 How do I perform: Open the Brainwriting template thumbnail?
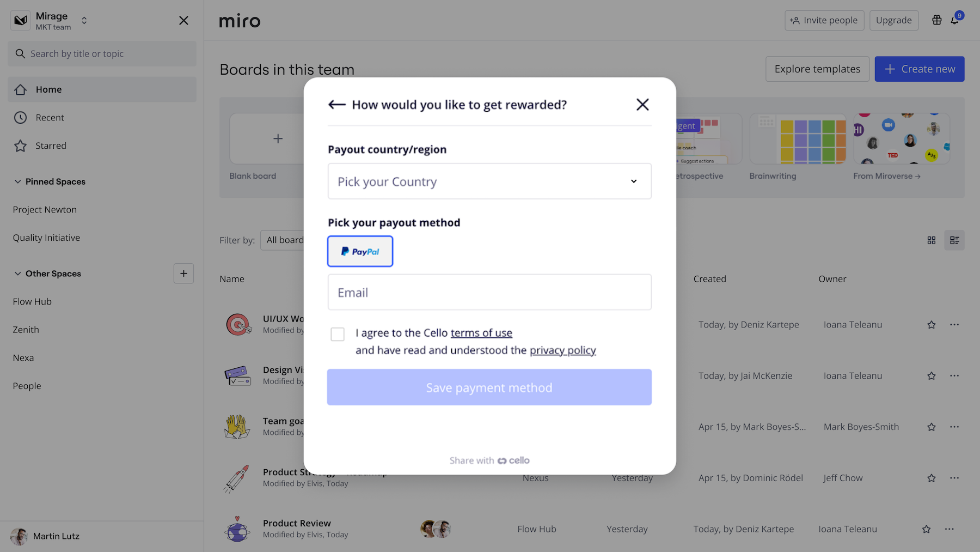(797, 139)
